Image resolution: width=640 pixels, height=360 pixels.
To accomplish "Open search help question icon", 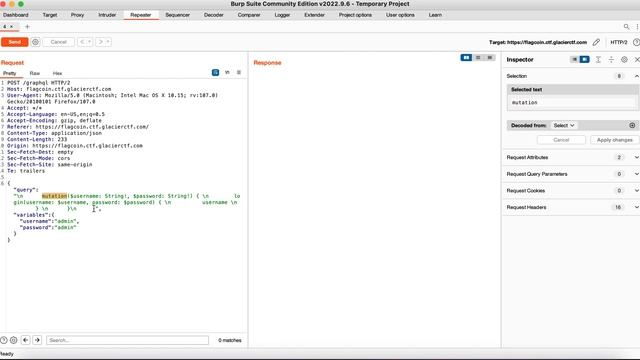I will [x=4, y=340].
